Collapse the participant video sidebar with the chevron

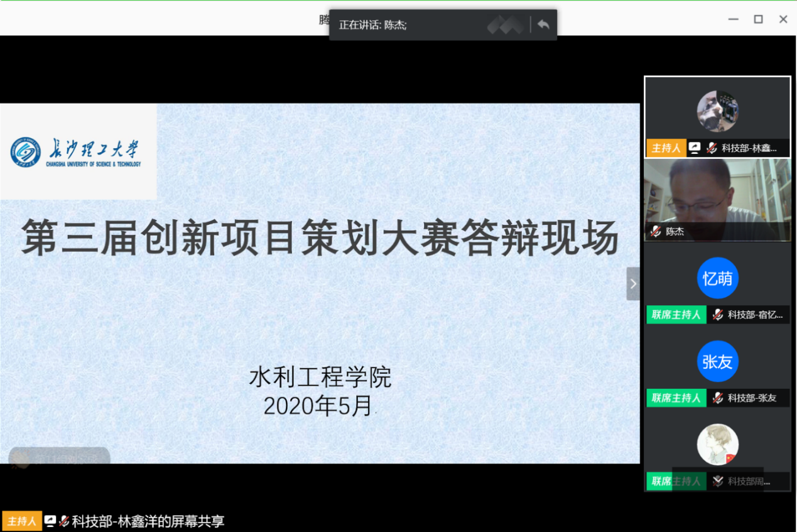[633, 284]
